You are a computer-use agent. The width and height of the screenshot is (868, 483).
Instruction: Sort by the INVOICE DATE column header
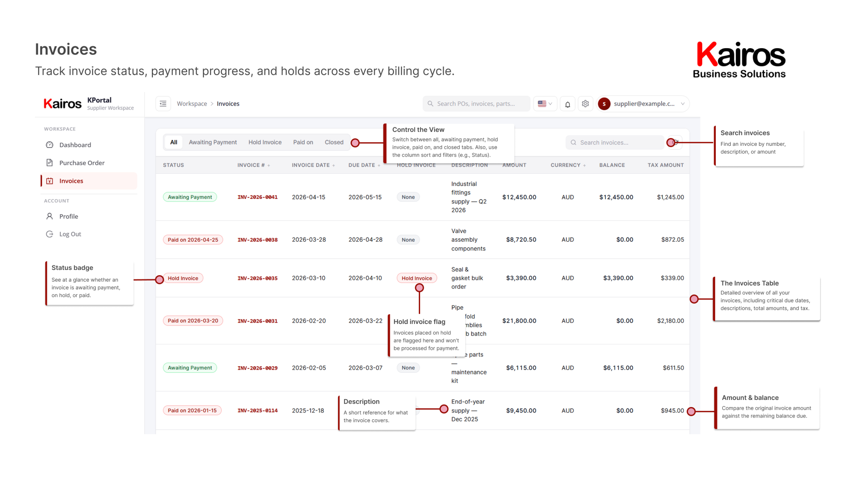[313, 165]
